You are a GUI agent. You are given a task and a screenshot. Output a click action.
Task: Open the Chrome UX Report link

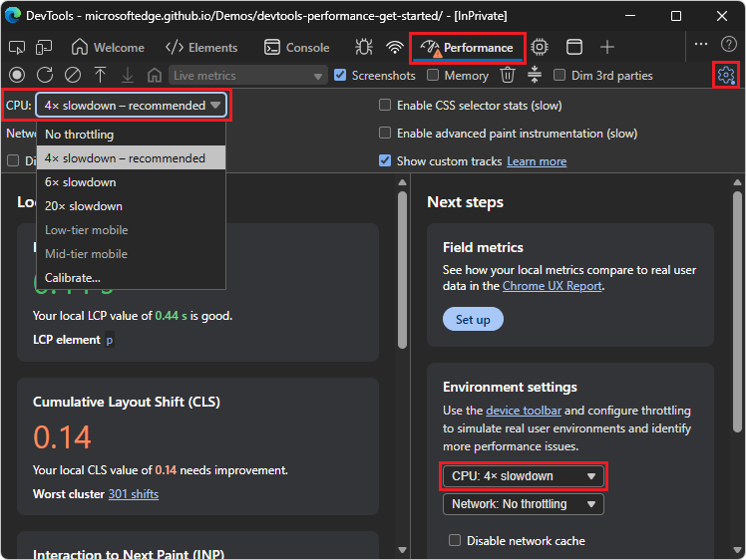553,286
